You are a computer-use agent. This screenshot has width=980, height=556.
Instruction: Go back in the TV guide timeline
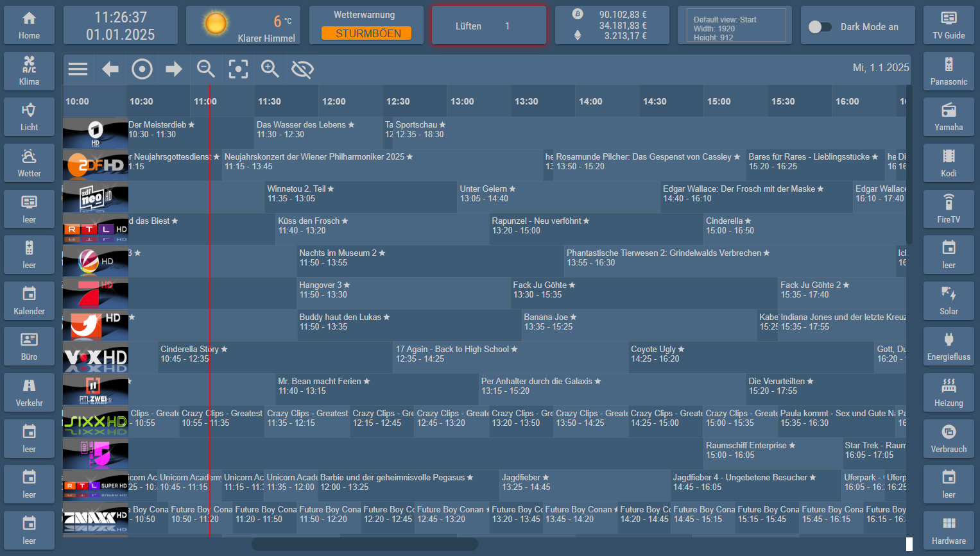point(110,69)
